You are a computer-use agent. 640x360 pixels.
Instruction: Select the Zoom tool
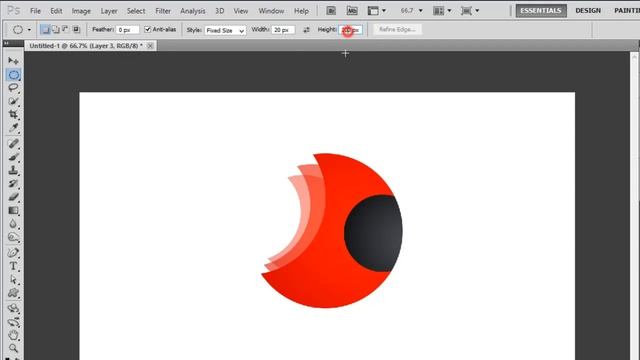[13, 348]
